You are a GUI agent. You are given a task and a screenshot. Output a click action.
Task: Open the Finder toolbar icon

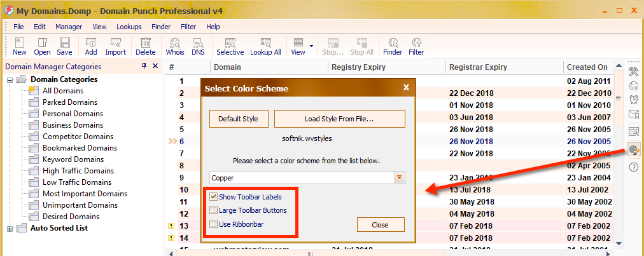tap(393, 46)
